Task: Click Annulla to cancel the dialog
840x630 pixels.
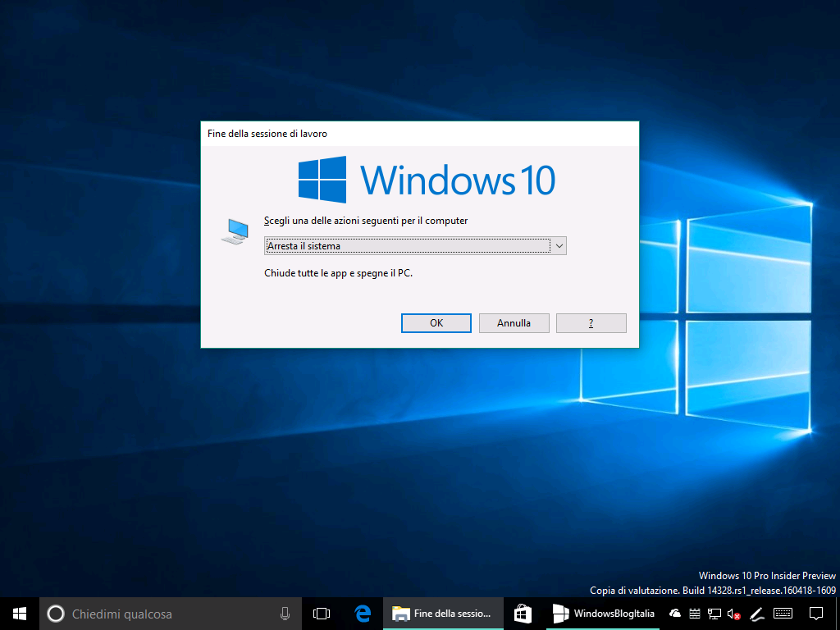Action: 514,323
